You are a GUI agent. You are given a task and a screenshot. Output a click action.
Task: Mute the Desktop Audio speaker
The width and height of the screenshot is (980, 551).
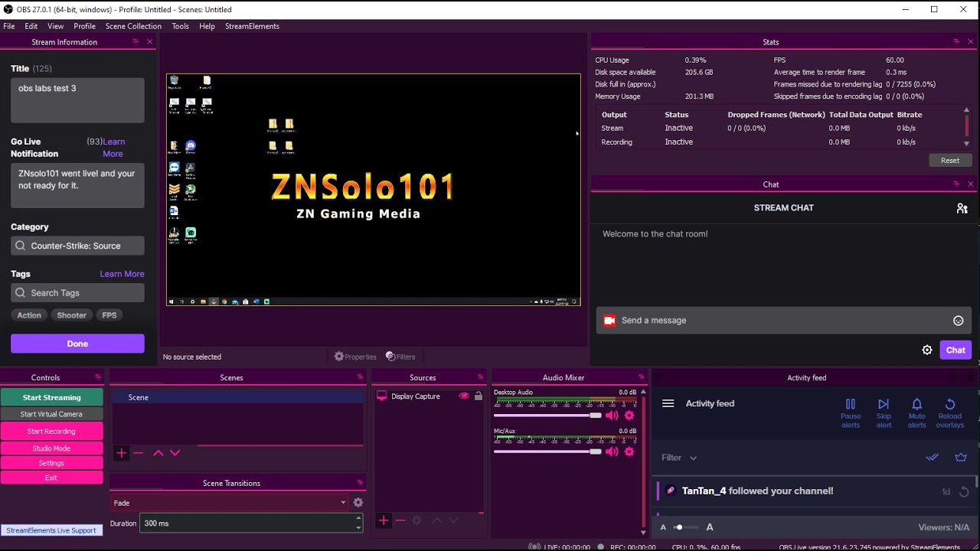(x=612, y=416)
